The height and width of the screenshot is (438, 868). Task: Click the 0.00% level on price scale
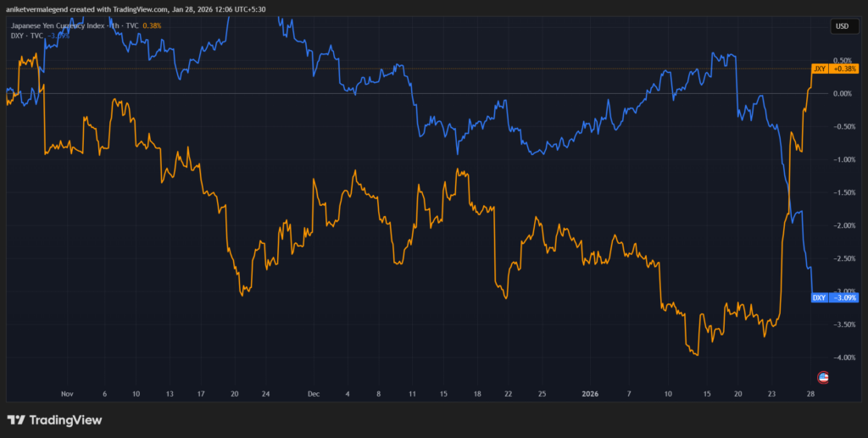click(x=842, y=93)
